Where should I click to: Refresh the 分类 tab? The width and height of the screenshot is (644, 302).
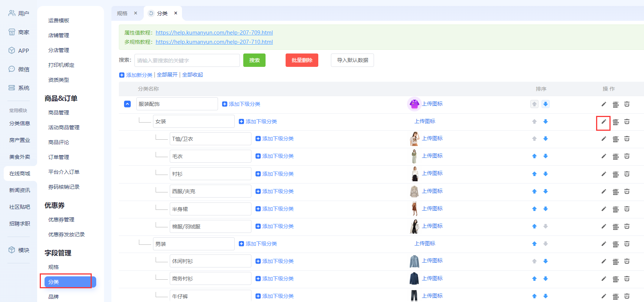151,13
